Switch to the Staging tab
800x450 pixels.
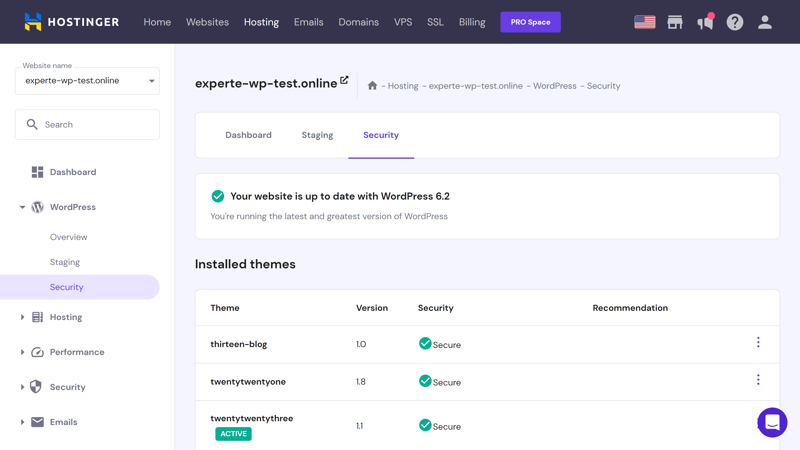(317, 135)
